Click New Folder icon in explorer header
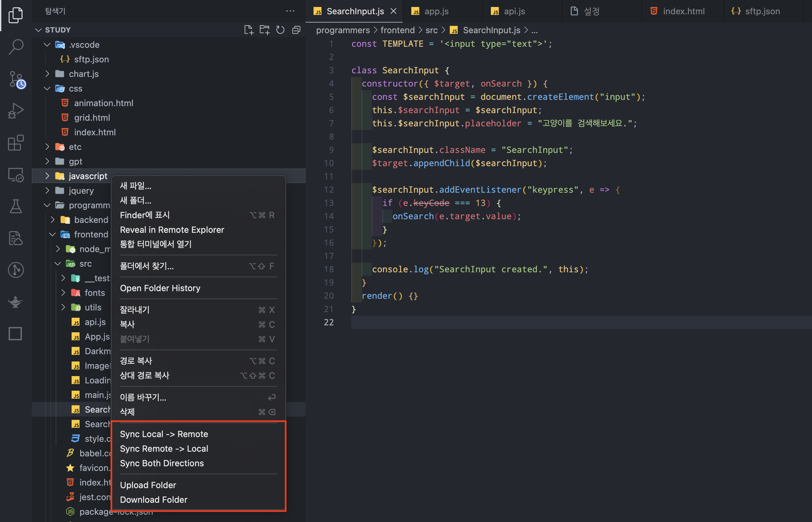Image resolution: width=812 pixels, height=522 pixels. (264, 30)
